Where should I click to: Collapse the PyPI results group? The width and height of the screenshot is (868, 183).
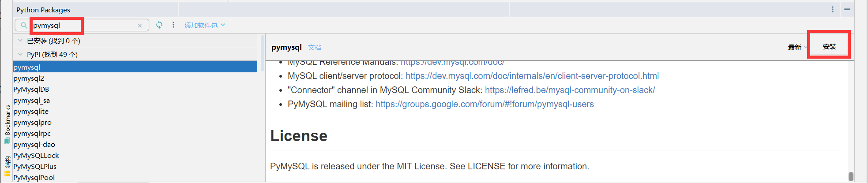coord(20,54)
